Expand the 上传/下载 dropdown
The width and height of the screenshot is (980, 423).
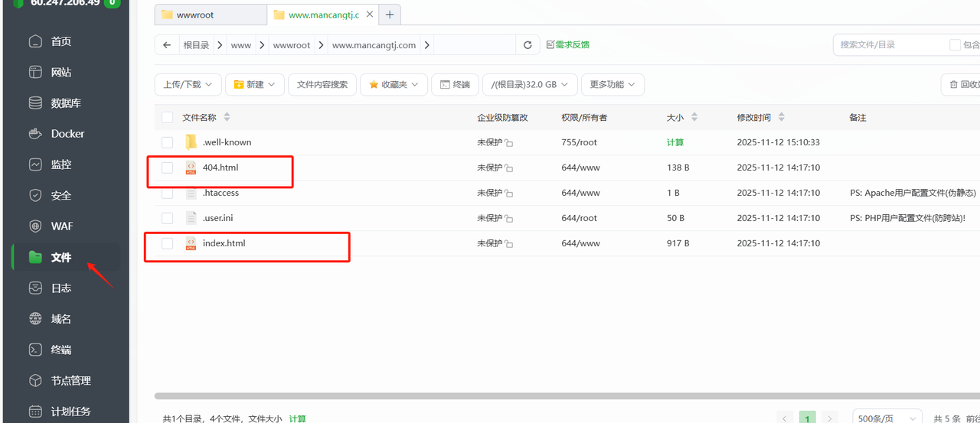188,85
